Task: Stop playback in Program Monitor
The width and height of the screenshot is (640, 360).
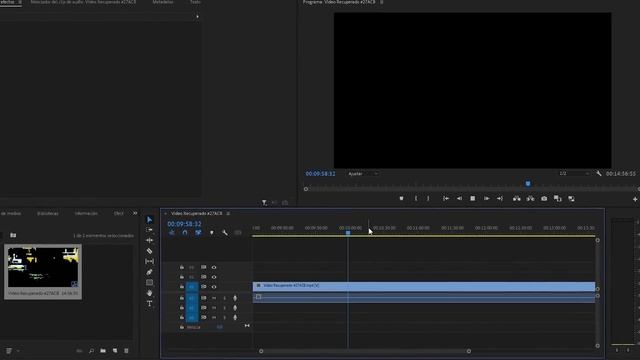Action: click(473, 199)
